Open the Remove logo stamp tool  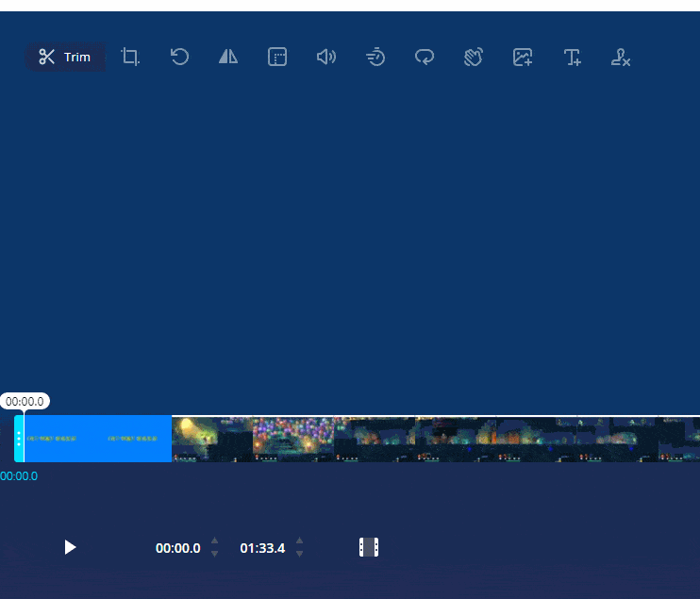click(621, 58)
